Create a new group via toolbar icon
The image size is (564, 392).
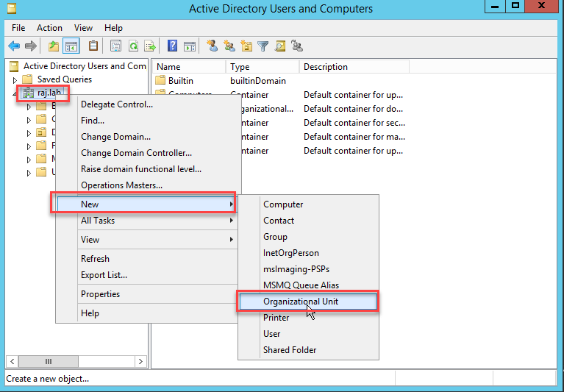pyautogui.click(x=229, y=46)
